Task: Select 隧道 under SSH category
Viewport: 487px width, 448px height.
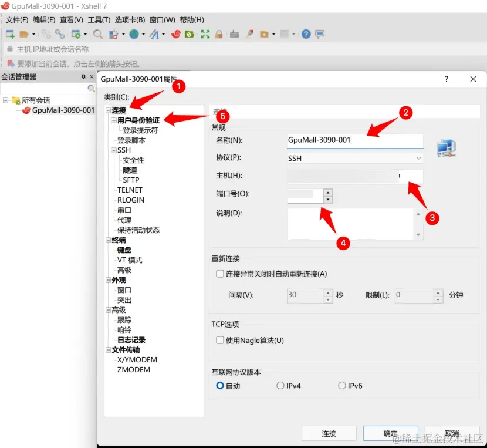Action: pyautogui.click(x=130, y=170)
